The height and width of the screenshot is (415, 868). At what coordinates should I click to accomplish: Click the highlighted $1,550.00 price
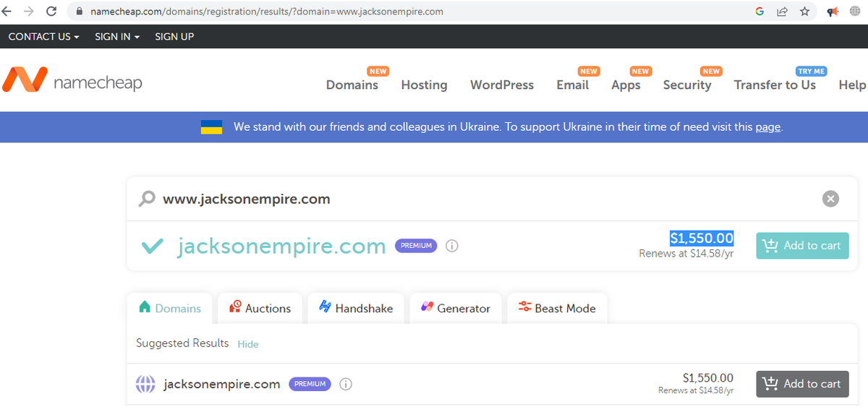pos(702,238)
